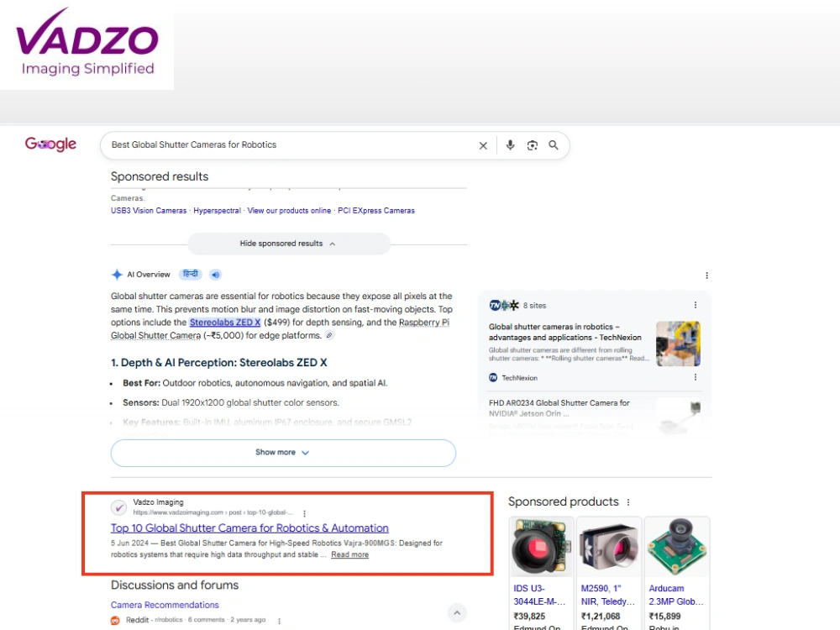Image resolution: width=840 pixels, height=630 pixels.
Task: Open the USB3 Vision Cameras sitelink
Action: tap(149, 211)
